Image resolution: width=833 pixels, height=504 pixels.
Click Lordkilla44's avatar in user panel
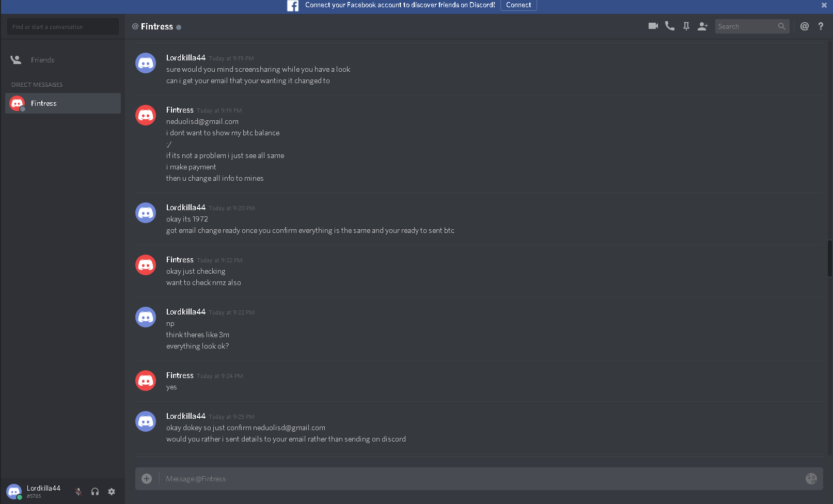tap(14, 491)
